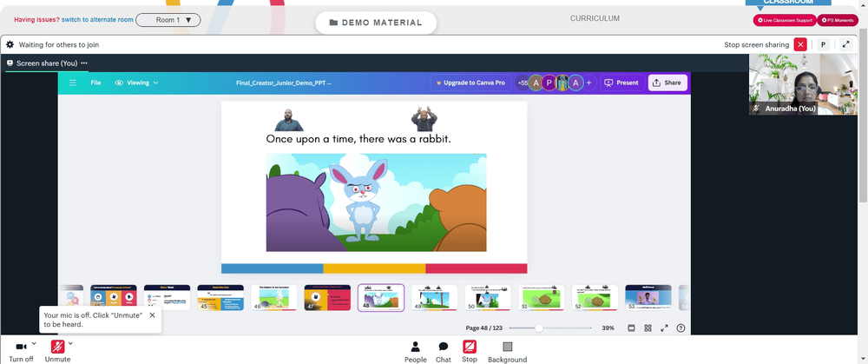Viewport: 868px width, 364px height.
Task: Click Live Classroom Support button
Action: (x=785, y=21)
